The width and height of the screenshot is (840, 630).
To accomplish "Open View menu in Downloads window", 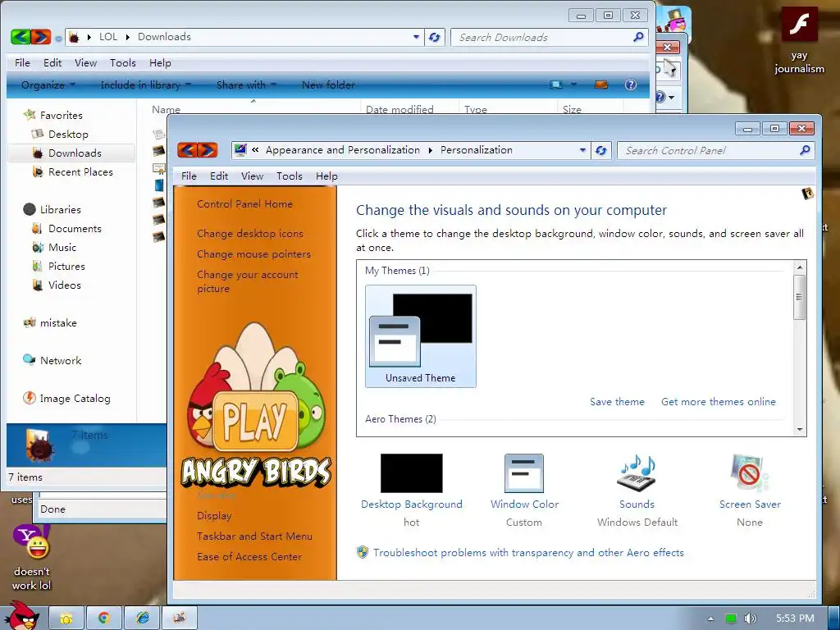I will coord(85,62).
